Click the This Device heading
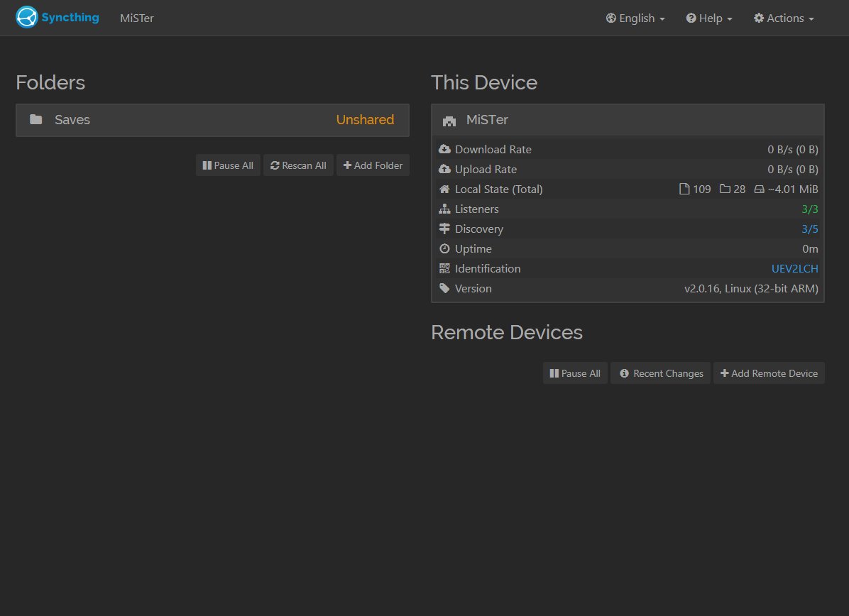849x616 pixels. (484, 82)
